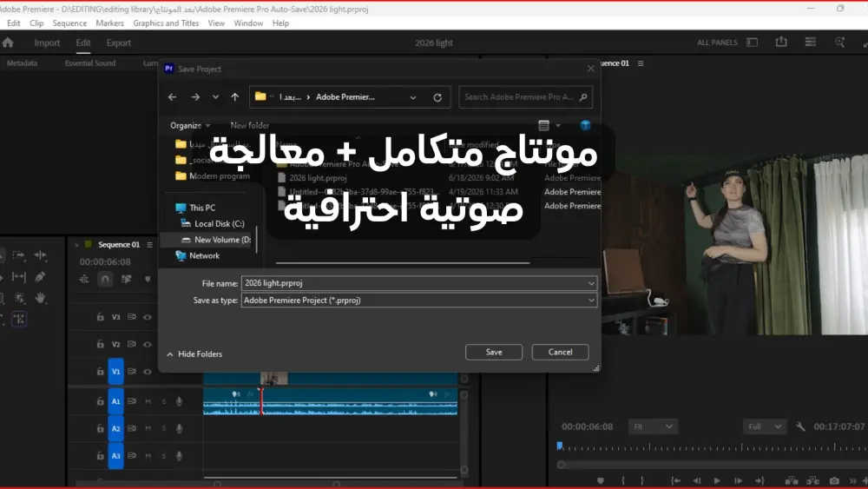This screenshot has width=868, height=489.
Task: Toggle Snap in the timeline header
Action: click(105, 279)
